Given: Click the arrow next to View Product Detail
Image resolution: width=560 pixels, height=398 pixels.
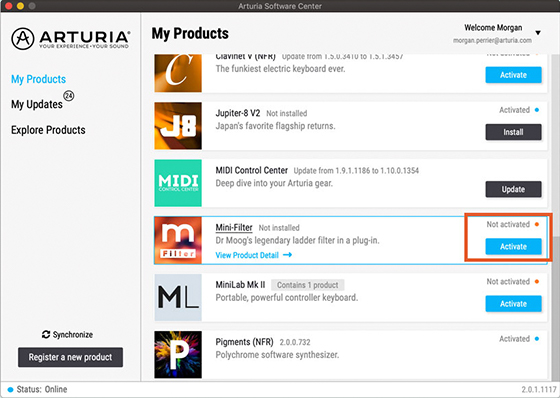Looking at the screenshot, I should [288, 255].
